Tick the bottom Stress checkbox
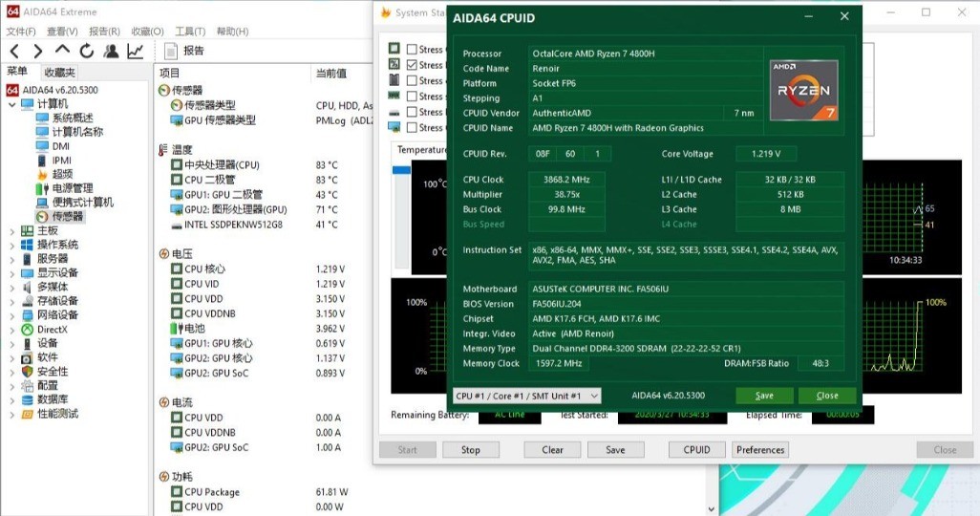This screenshot has height=516, width=980. (x=412, y=127)
